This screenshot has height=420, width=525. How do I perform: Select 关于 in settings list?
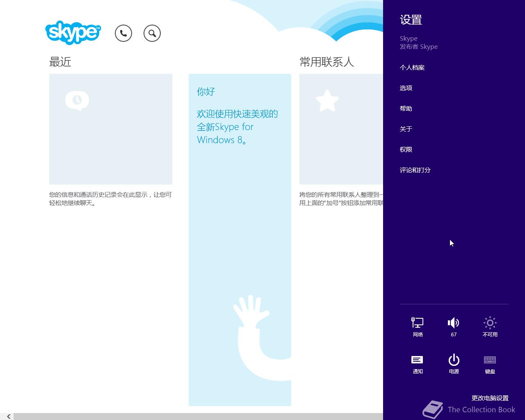[406, 129]
